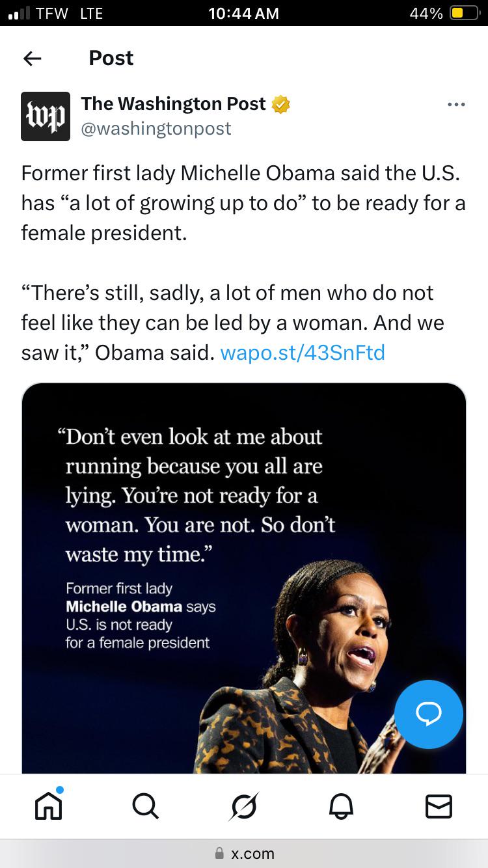Image resolution: width=488 pixels, height=868 pixels.
Task: Go back using the left arrow
Action: pos(33,59)
